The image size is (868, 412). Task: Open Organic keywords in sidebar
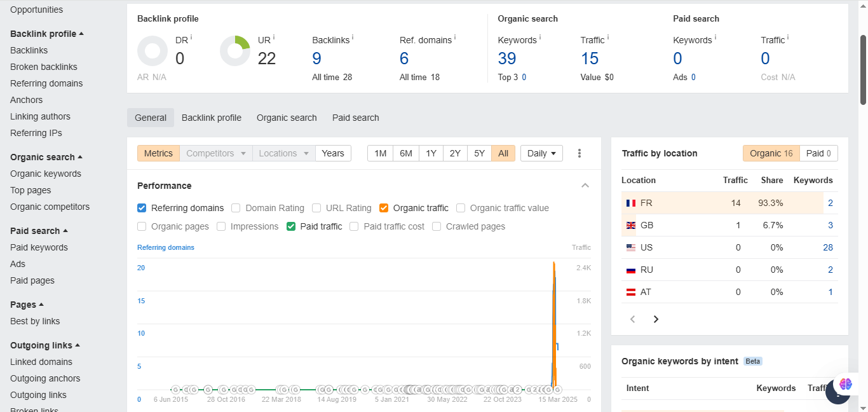coord(46,174)
